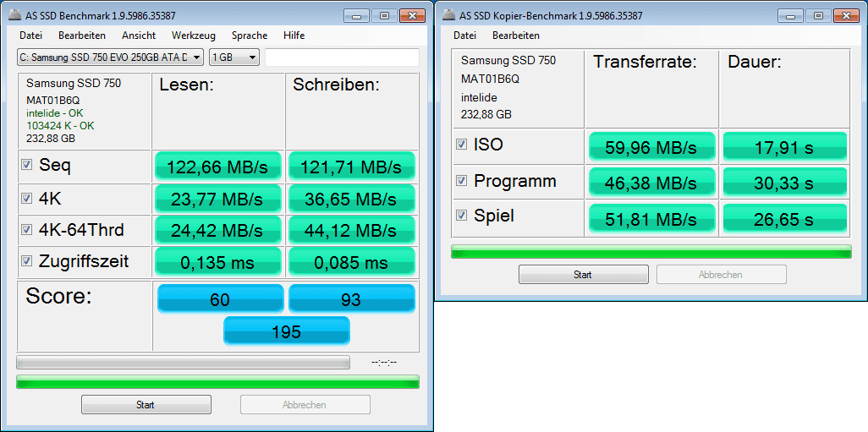Toggle the Spiel copy test checkbox
The width and height of the screenshot is (868, 432).
point(460,216)
